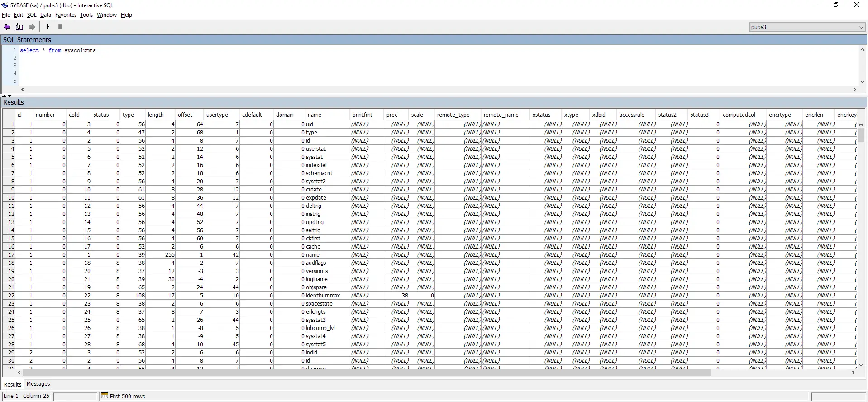Switch to the Messages tab
The width and height of the screenshot is (868, 402).
(x=38, y=384)
